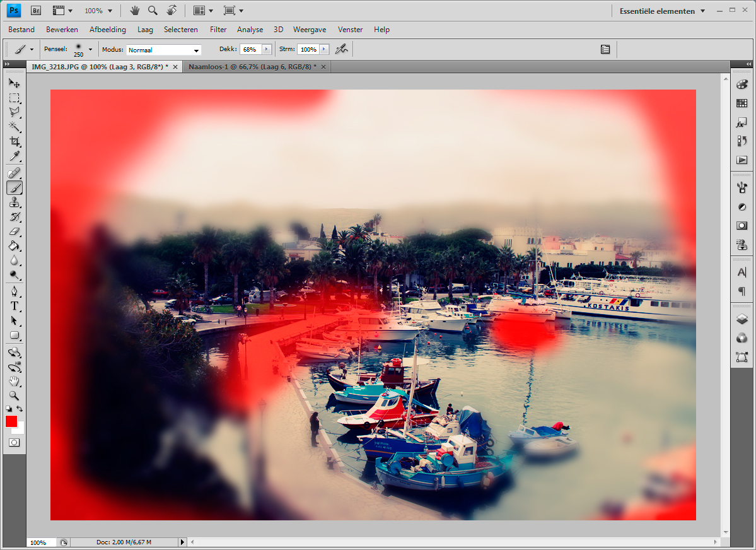Open the Laag menu

pos(145,30)
